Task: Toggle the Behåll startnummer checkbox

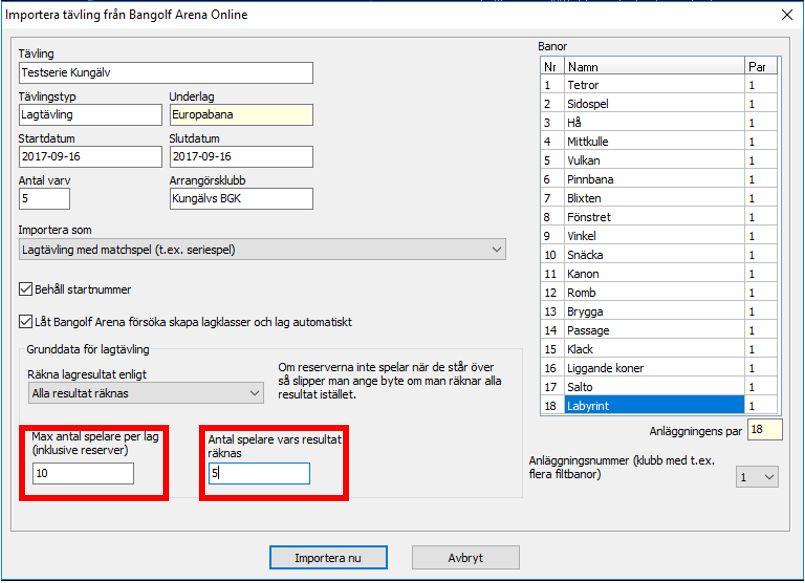Action: point(26,289)
